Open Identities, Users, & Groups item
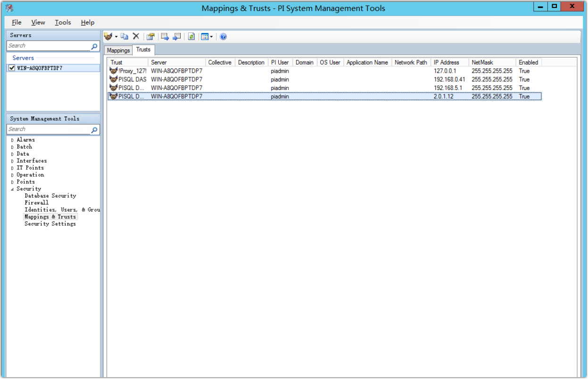The width and height of the screenshot is (588, 379). pos(62,210)
